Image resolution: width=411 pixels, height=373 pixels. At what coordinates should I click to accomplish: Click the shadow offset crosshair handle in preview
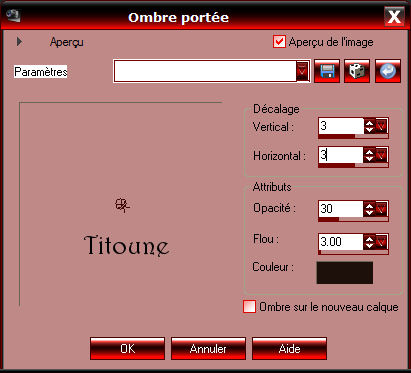pos(122,205)
